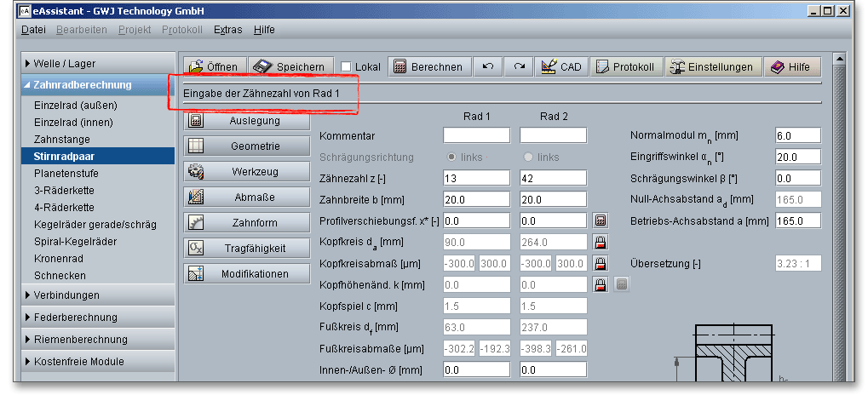
Task: Expand the Verbindungen section
Action: (66, 295)
